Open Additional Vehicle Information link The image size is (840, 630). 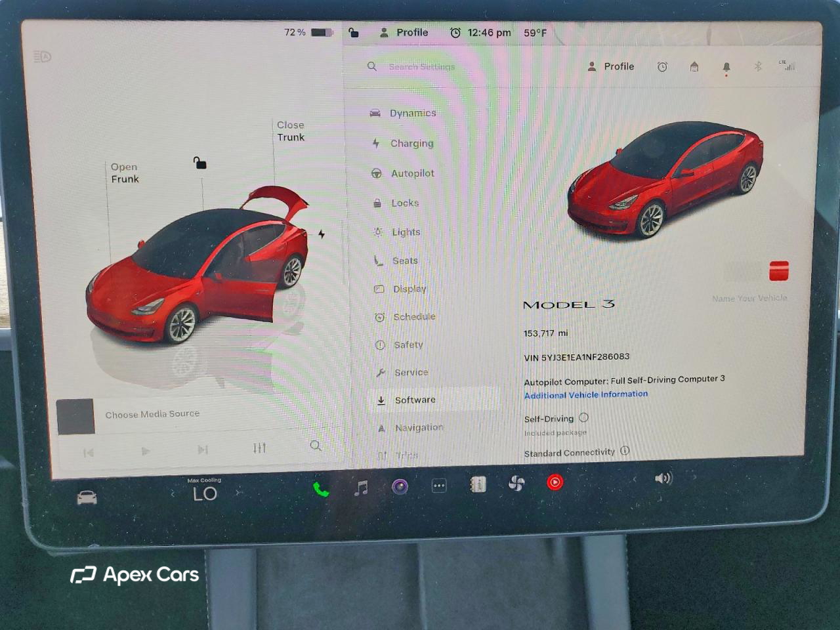[586, 394]
